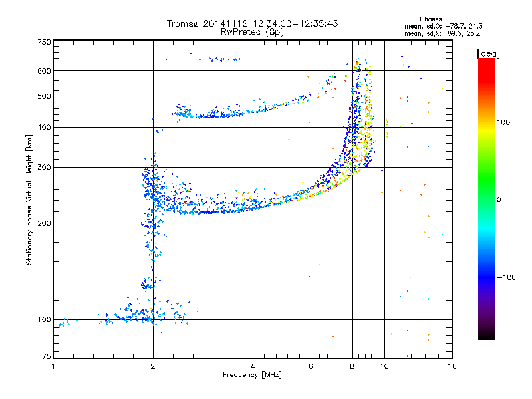Image resolution: width=532 pixels, height=399 pixels.
Task: Click the '[deg]' colorbar unit label
Action: click(x=488, y=53)
